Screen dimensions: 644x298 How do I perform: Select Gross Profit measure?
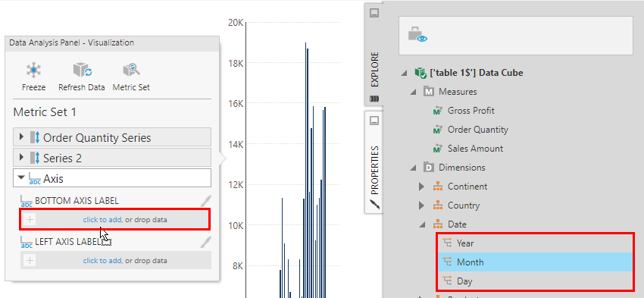(x=471, y=111)
